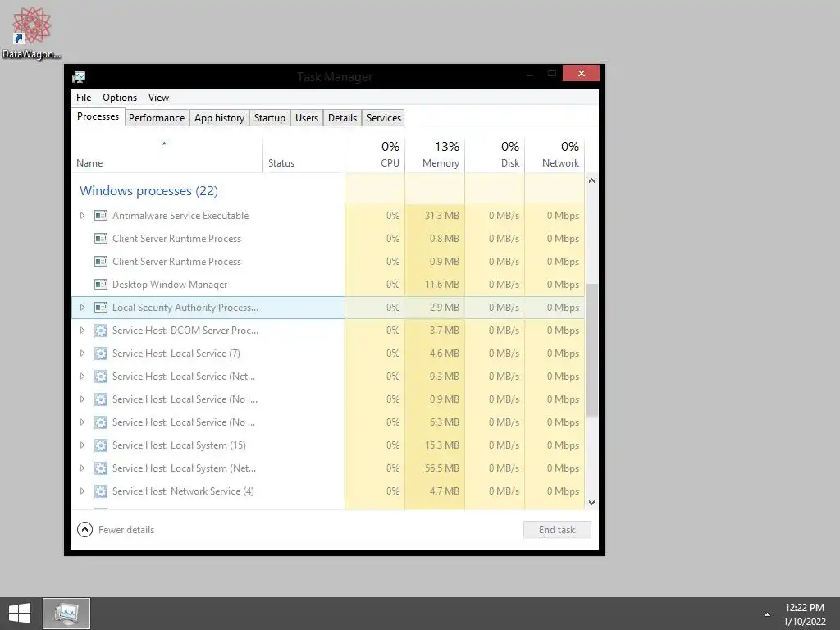This screenshot has width=840, height=630.
Task: Click the Fewer details link
Action: point(126,530)
